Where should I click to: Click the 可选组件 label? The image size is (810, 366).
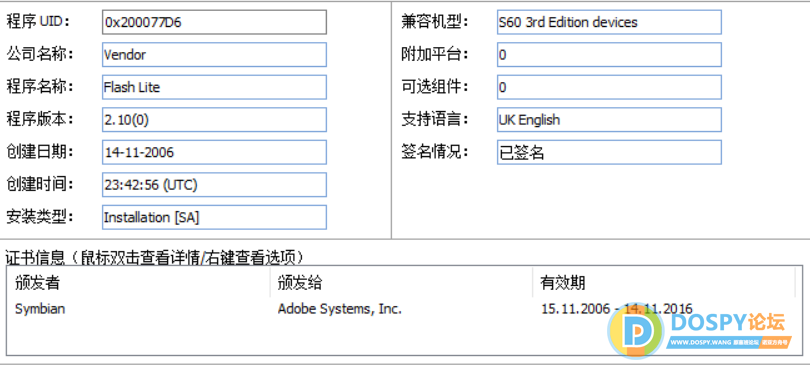coord(434,87)
